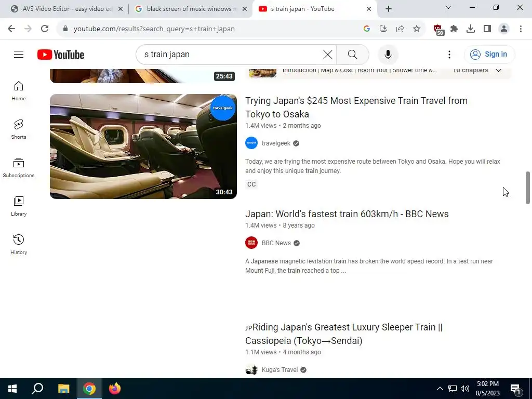Open Riding Japan's Greatest Luxury Sleeper Train video

coord(344,334)
